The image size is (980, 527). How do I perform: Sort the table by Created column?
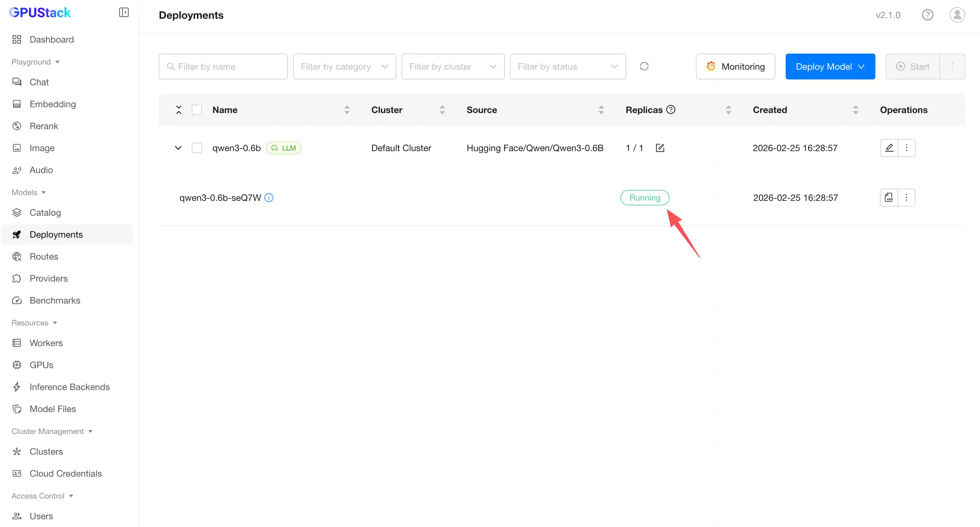coord(855,110)
